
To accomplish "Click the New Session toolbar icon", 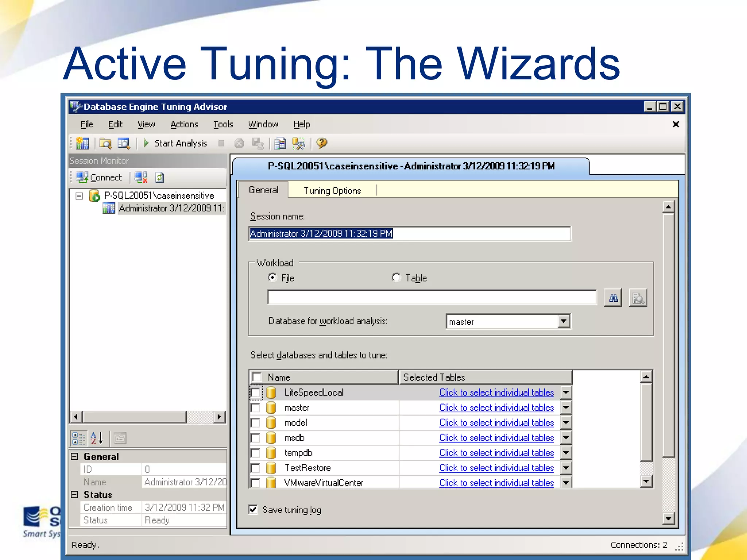I will coord(82,143).
